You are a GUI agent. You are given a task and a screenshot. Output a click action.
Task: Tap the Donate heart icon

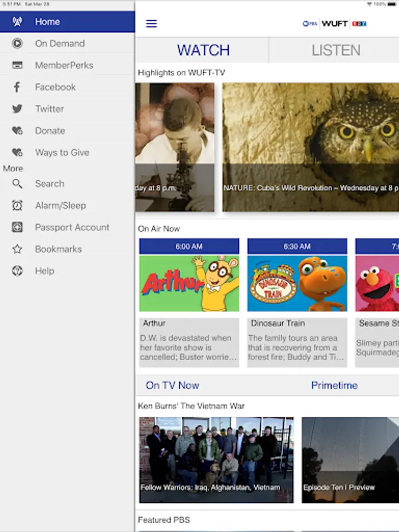17,131
